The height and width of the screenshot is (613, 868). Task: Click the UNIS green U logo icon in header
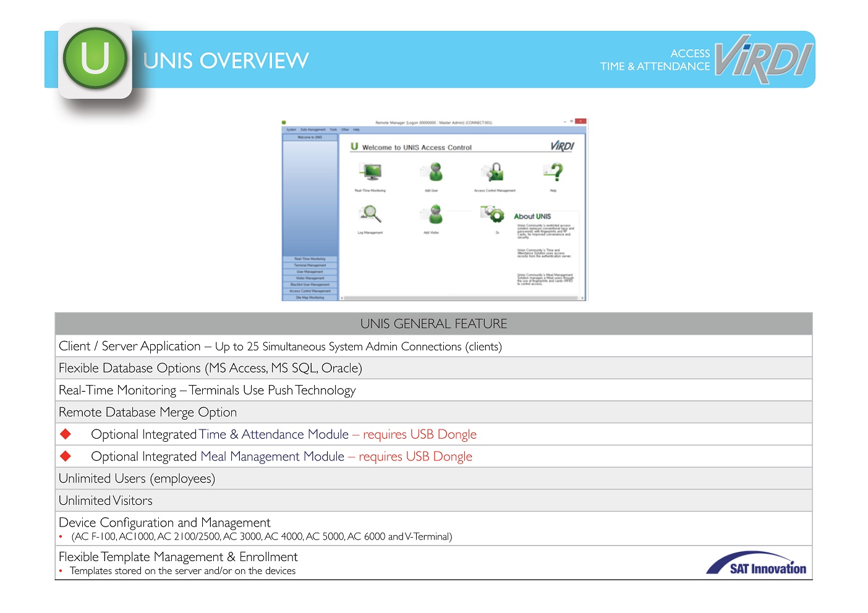click(95, 59)
